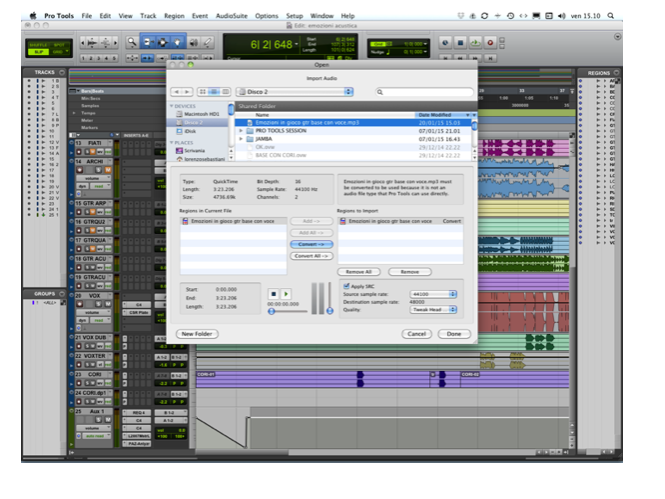Select the Trimmer tool
This screenshot has width=665, height=499.
(x=148, y=42)
